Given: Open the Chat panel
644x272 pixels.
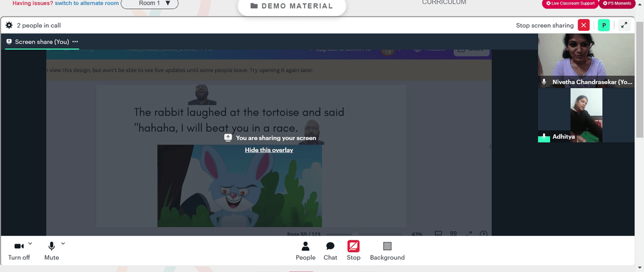Looking at the screenshot, I should pyautogui.click(x=330, y=251).
